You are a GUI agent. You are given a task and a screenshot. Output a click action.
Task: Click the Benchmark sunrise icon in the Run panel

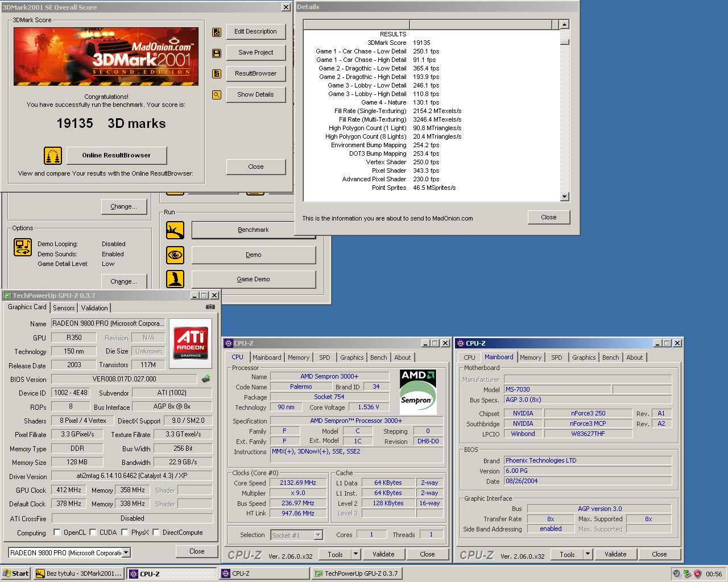(175, 230)
